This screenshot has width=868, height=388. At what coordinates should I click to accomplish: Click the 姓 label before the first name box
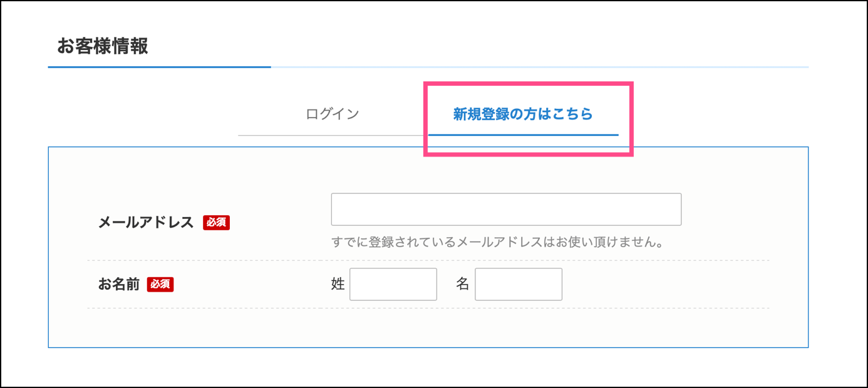click(338, 284)
